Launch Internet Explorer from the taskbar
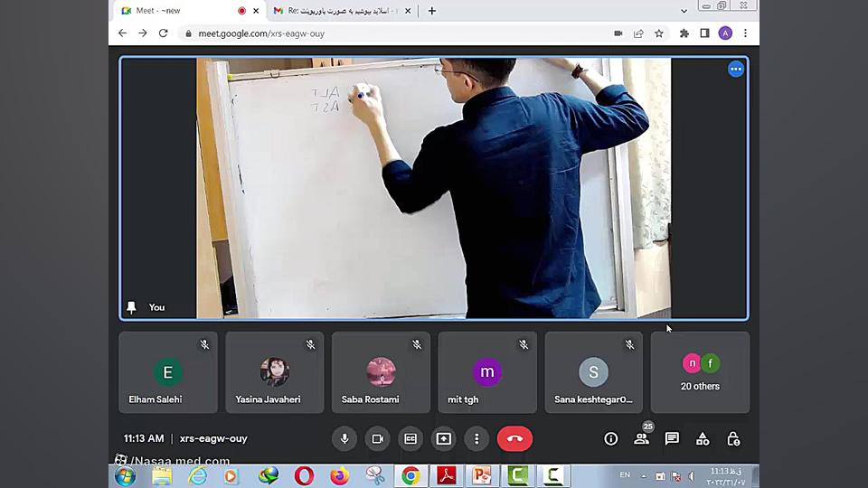This screenshot has height=488, width=868. tap(197, 476)
